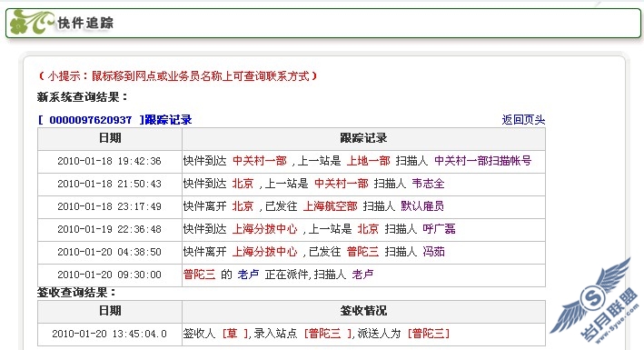Select timestamp 2010-01-19 22:36:48
The image size is (644, 350).
(109, 229)
